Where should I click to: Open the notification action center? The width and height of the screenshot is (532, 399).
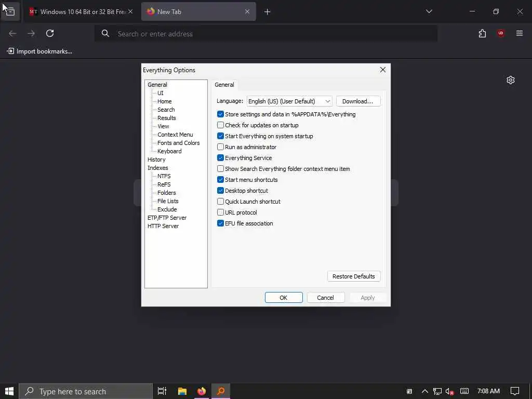pyautogui.click(x=515, y=391)
